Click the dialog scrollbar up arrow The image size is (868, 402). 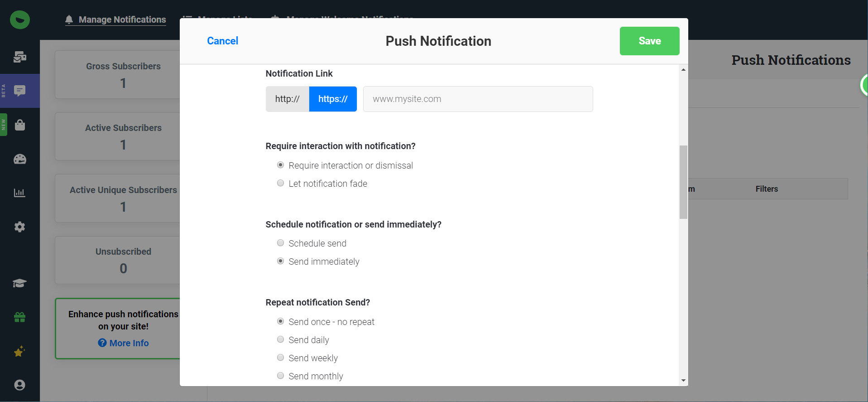pos(683,69)
